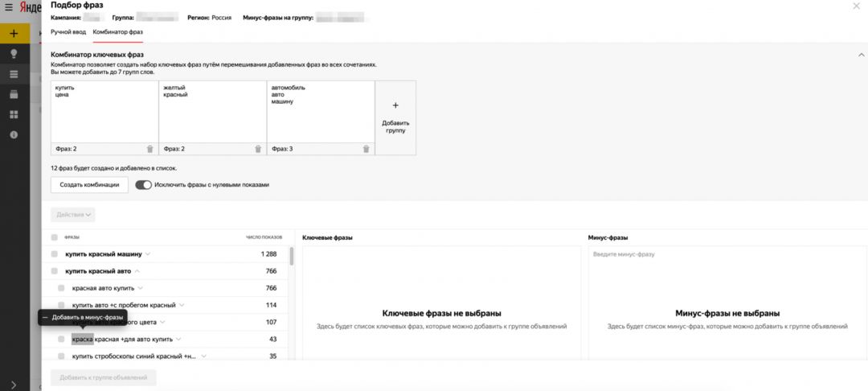
Task: Delete the 'желтый красный' group with trash icon
Action: tap(258, 149)
